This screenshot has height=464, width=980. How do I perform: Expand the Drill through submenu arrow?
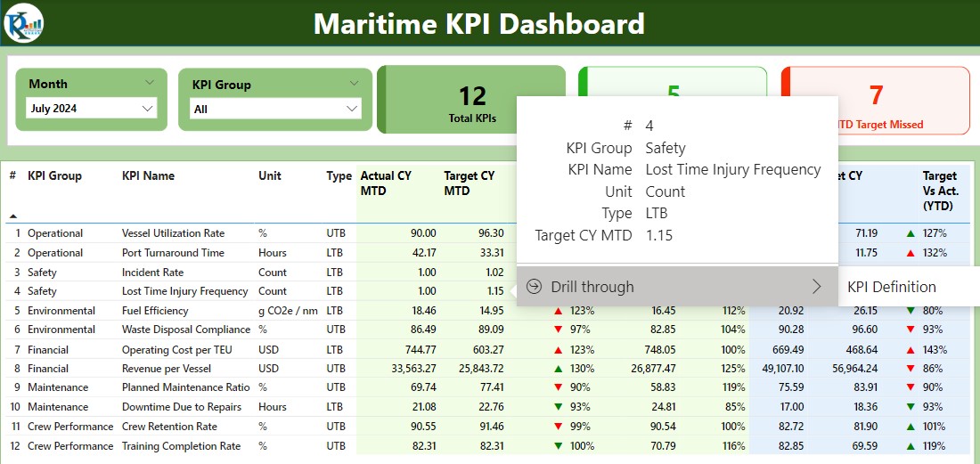pyautogui.click(x=816, y=287)
